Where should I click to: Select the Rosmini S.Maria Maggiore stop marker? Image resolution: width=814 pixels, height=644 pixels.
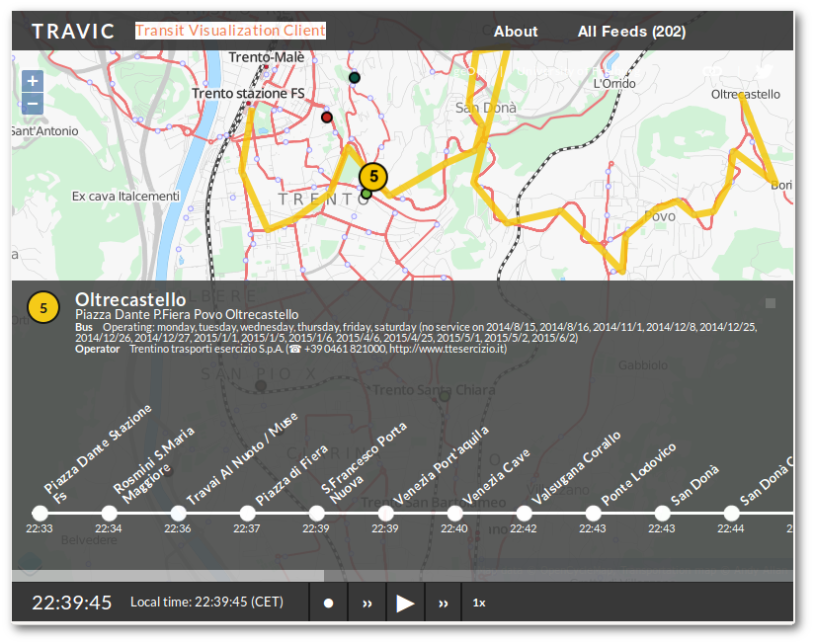[109, 514]
